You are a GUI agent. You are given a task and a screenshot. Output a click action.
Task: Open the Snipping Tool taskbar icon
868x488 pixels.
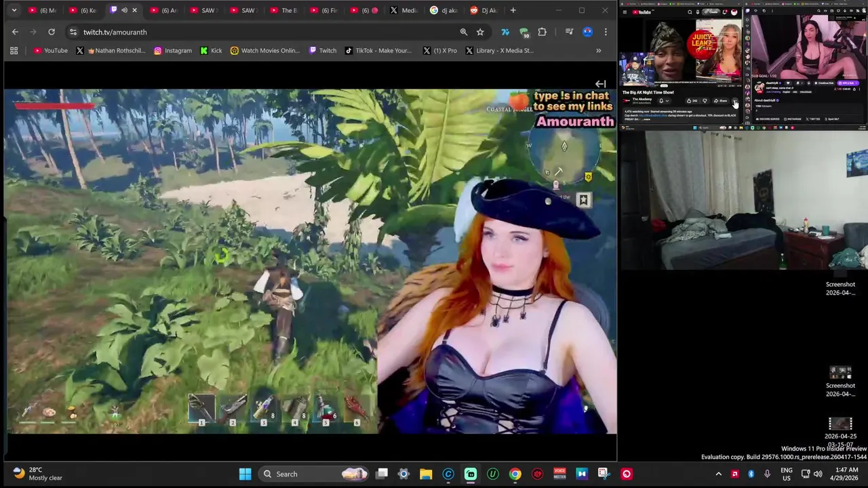604,474
